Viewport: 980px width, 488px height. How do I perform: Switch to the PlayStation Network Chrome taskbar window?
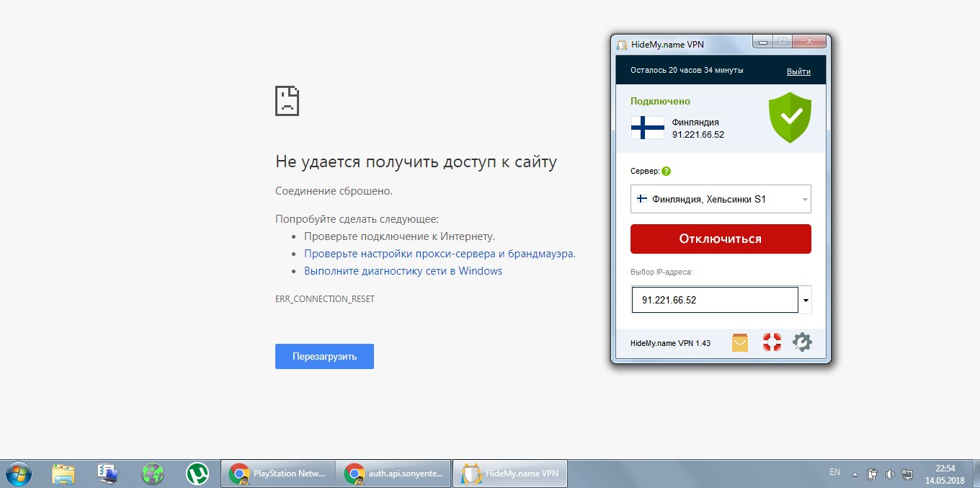point(277,474)
